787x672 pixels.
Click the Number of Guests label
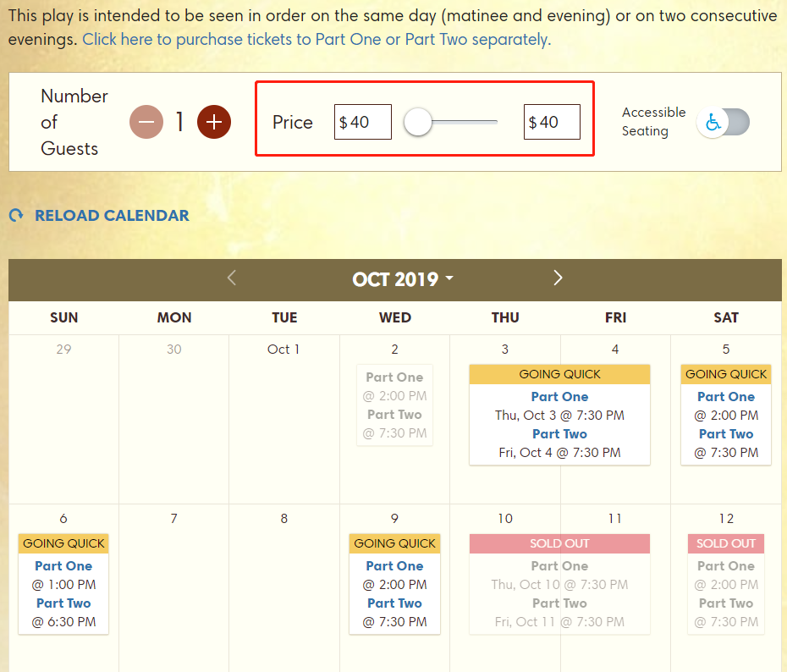coord(74,122)
